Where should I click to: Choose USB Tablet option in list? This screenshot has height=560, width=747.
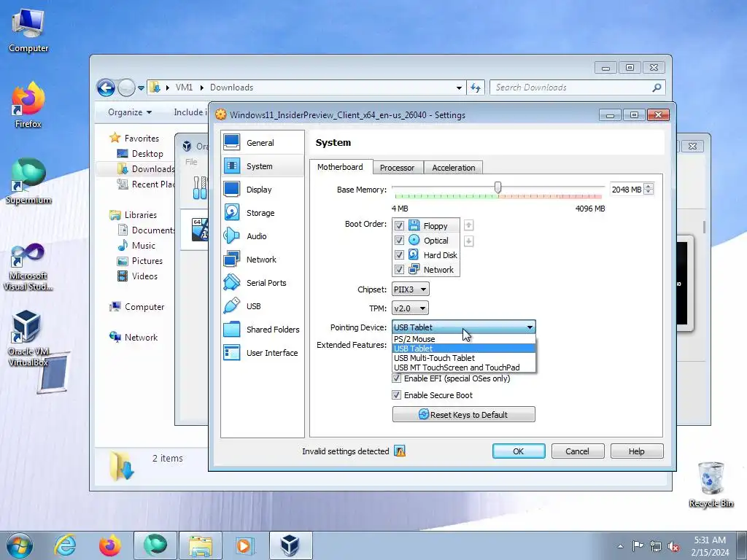coord(463,349)
